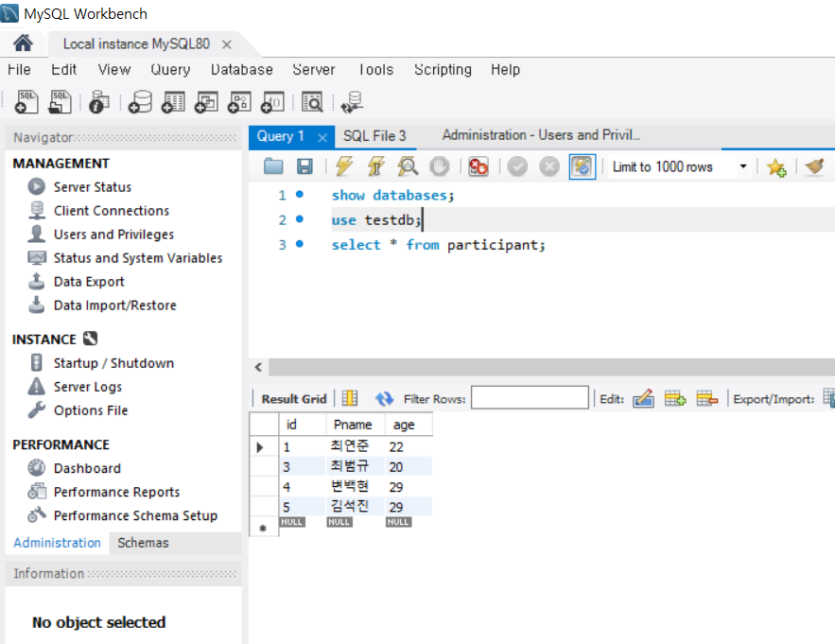The width and height of the screenshot is (835, 644).
Task: Open Startup / Shutdown under Instance
Action: click(x=113, y=363)
